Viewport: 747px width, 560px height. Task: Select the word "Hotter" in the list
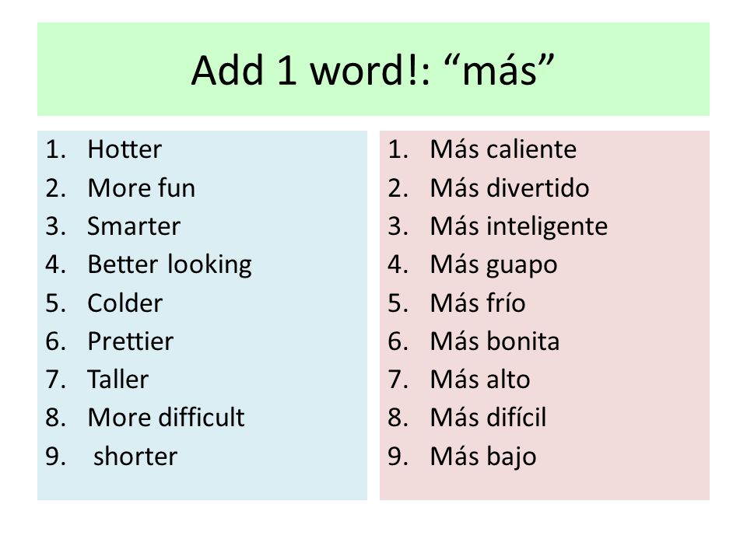pyautogui.click(x=124, y=149)
